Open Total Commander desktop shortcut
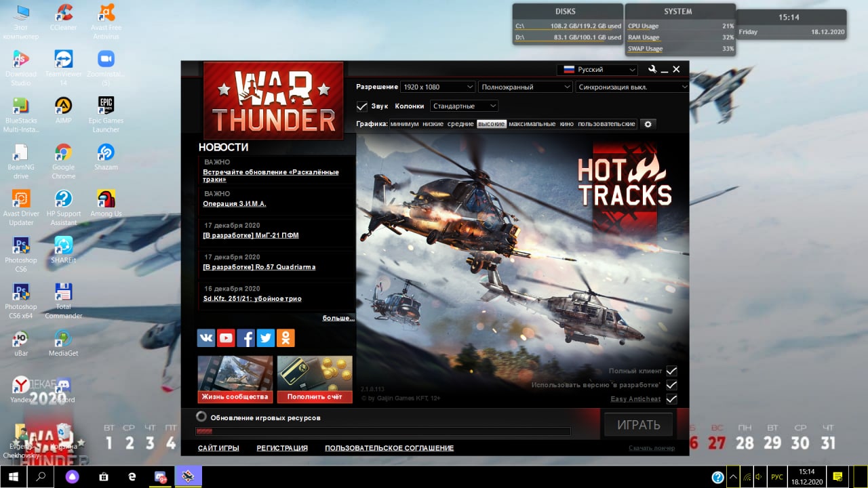 click(64, 300)
